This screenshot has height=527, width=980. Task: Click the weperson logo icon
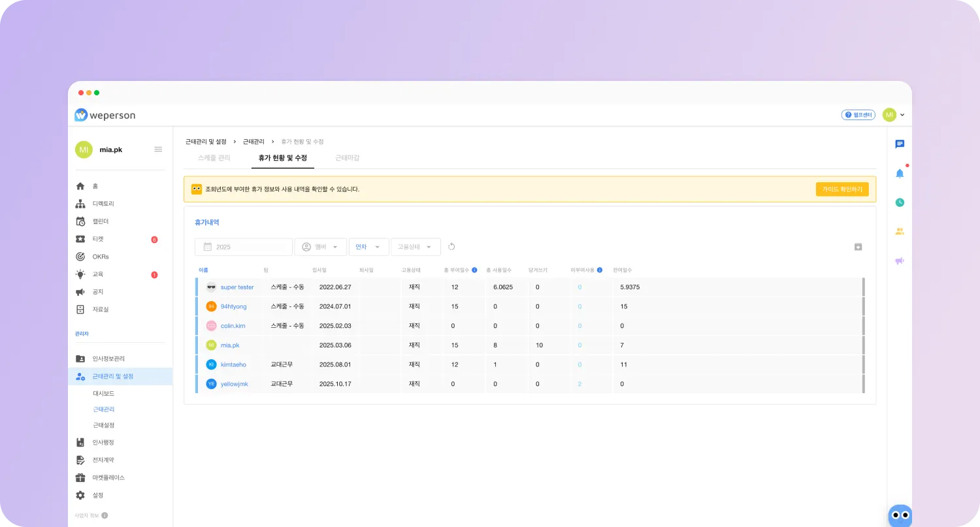(81, 115)
